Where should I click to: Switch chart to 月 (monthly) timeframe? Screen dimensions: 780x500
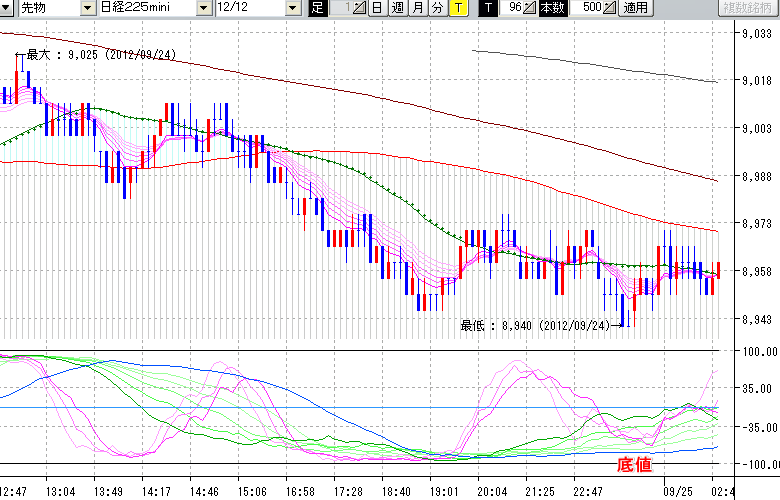(417, 8)
